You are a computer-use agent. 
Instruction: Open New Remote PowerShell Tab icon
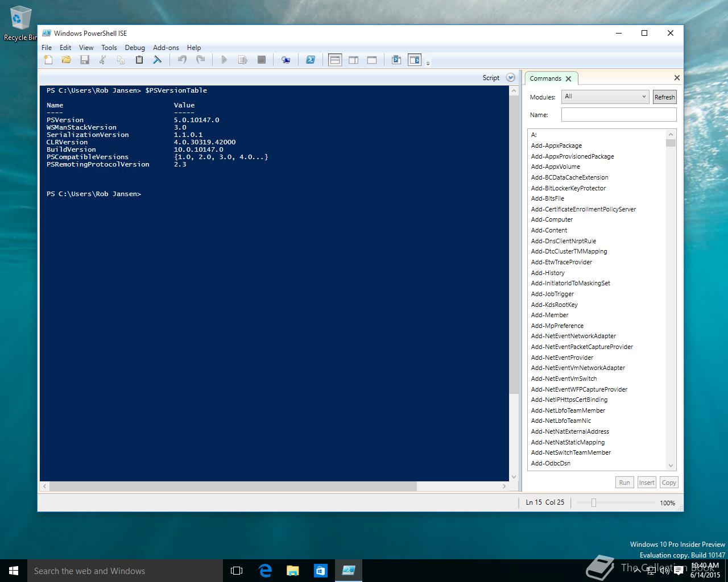point(286,60)
